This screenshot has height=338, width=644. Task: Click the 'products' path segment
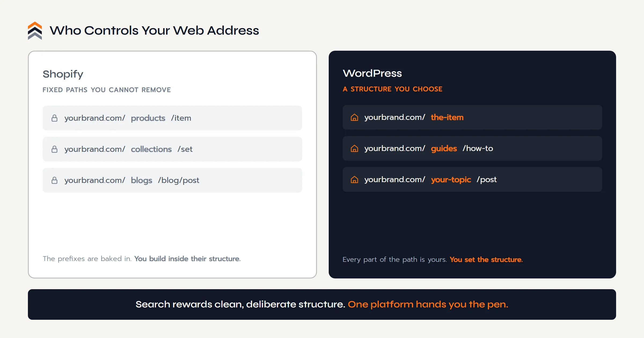coord(148,118)
